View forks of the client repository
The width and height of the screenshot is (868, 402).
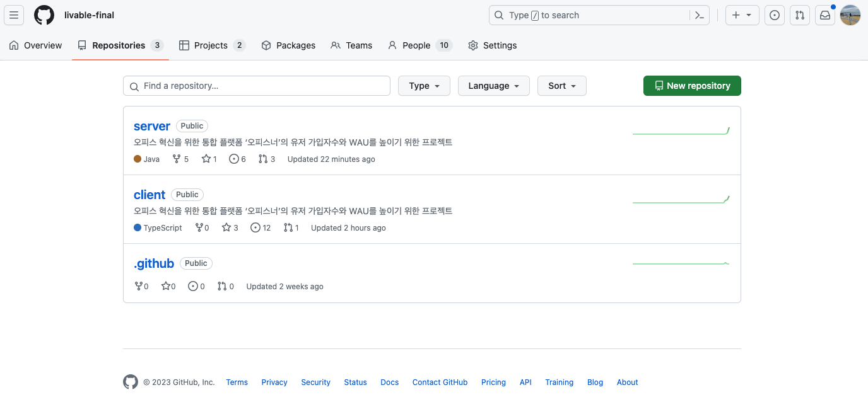click(x=202, y=228)
